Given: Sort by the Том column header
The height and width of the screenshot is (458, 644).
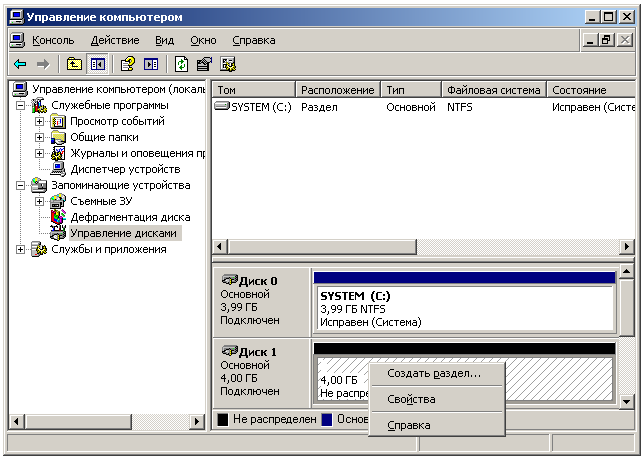Looking at the screenshot, I should [x=254, y=90].
